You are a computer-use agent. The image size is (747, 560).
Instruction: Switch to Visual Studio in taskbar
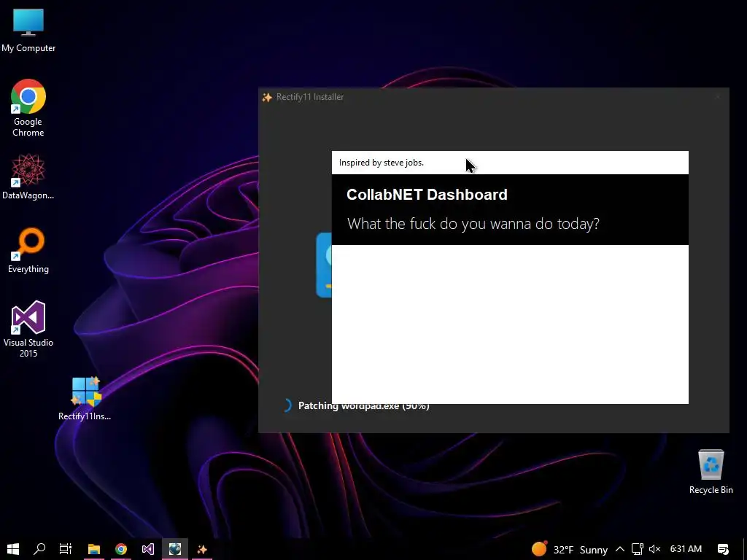147,549
